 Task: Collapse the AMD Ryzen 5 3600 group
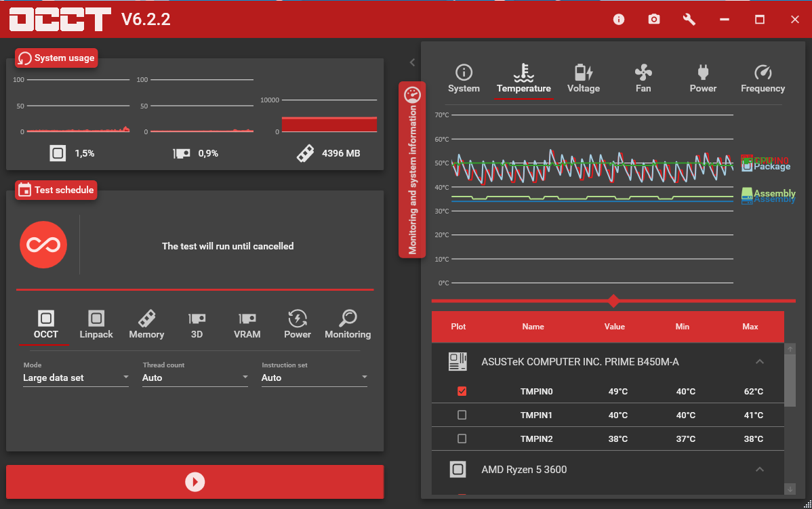click(x=760, y=470)
